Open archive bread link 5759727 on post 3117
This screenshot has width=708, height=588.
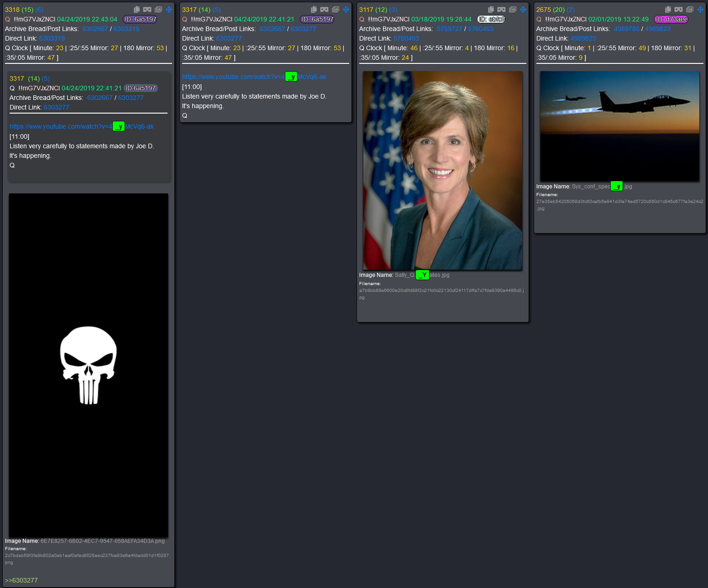coord(450,29)
